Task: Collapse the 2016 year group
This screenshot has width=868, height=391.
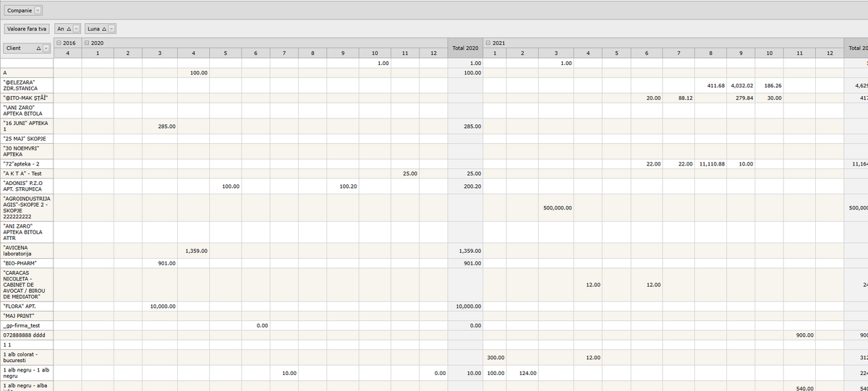Action: [59, 43]
